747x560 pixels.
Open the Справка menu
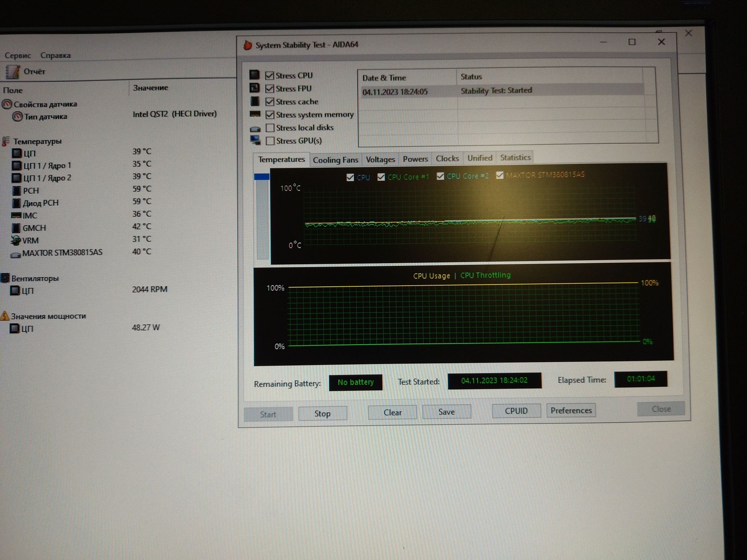[55, 55]
